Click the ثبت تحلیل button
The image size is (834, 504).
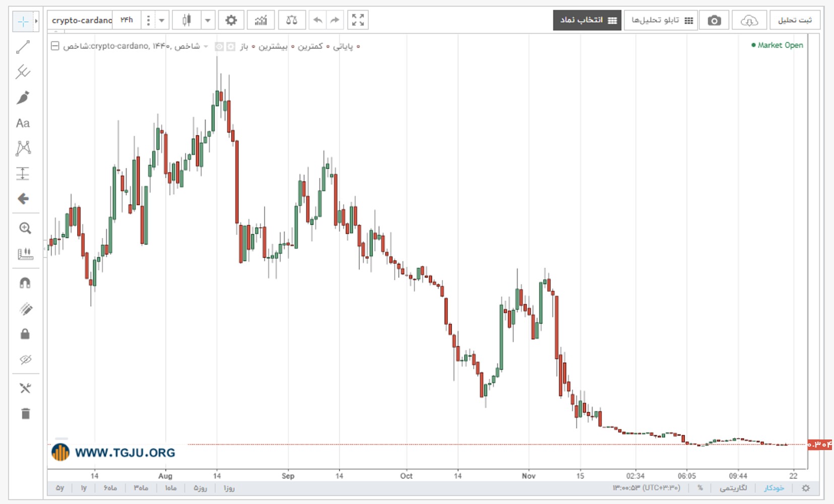pyautogui.click(x=795, y=20)
